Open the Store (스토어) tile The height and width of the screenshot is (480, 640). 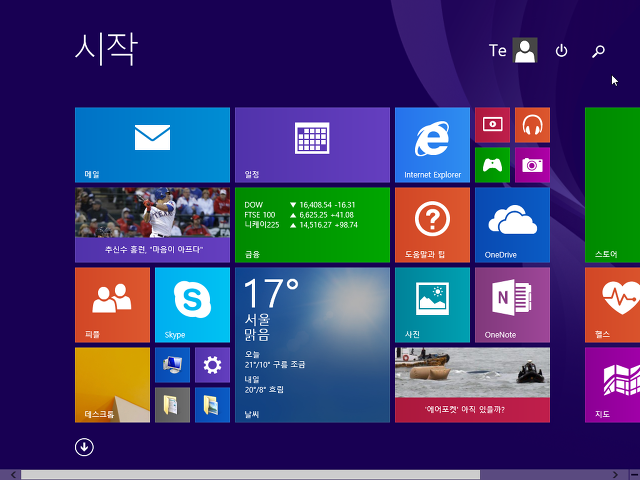pos(612,185)
